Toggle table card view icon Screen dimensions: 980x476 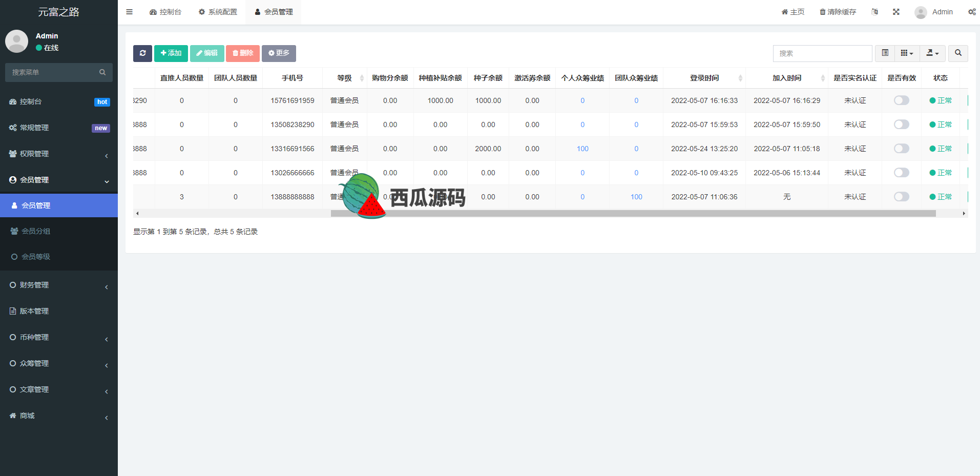[885, 53]
